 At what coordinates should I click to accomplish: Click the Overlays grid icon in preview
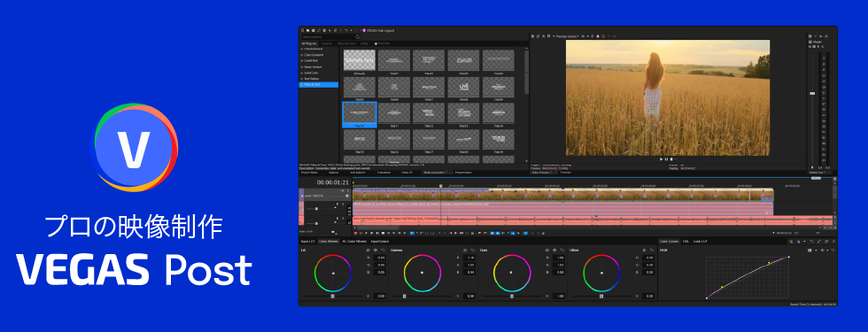583,36
